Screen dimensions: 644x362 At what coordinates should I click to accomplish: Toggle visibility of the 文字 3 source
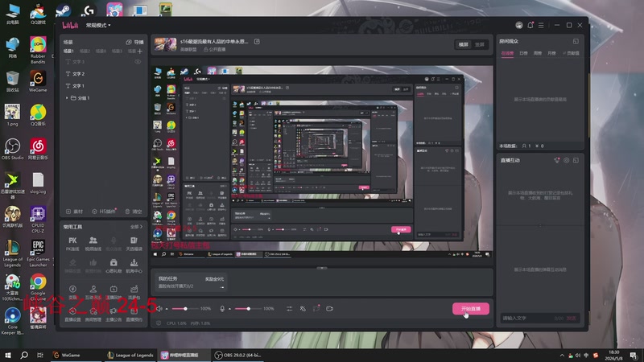pos(138,62)
